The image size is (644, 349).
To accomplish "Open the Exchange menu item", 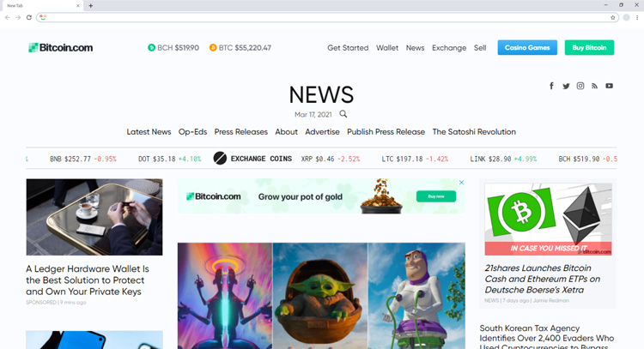I will click(x=449, y=48).
